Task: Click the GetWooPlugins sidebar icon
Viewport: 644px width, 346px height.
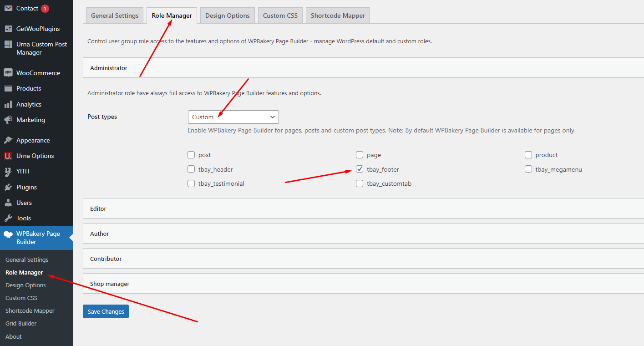Action: tap(8, 29)
